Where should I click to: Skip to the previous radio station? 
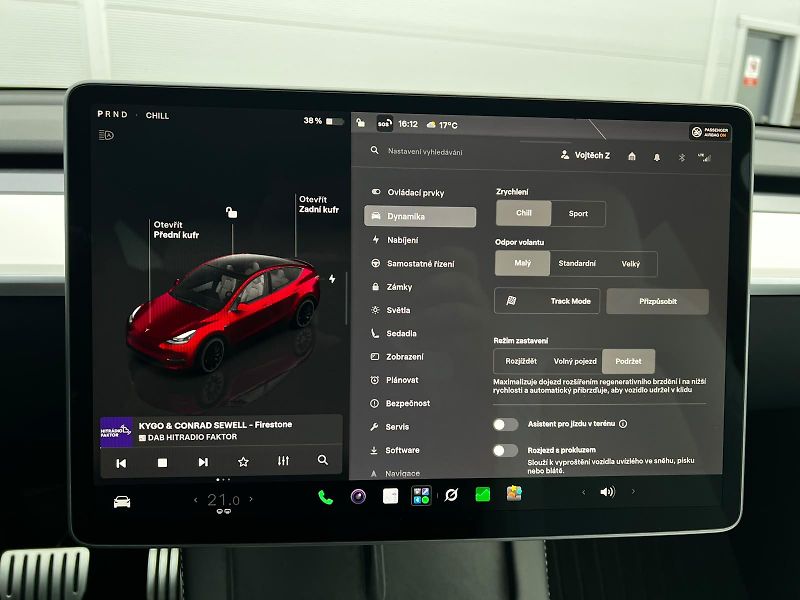point(121,463)
